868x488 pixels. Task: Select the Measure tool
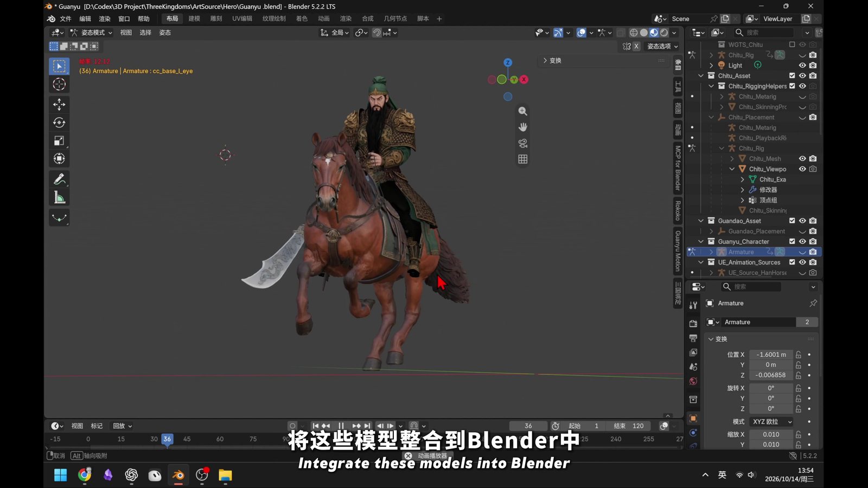(59, 197)
